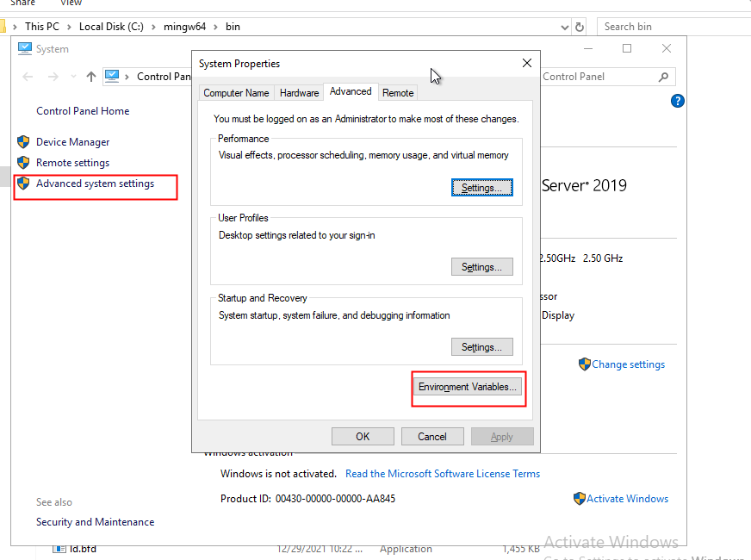Open Performance Settings
The width and height of the screenshot is (751, 560).
(x=481, y=187)
